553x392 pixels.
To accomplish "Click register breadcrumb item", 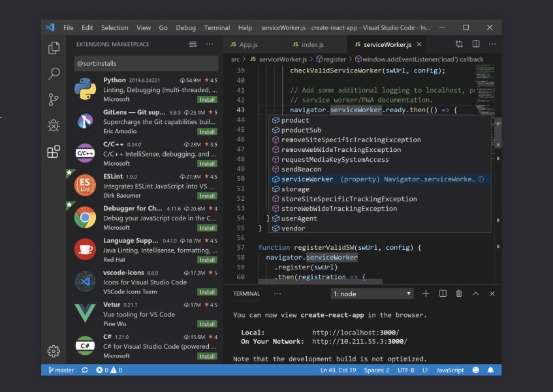I will coord(331,59).
